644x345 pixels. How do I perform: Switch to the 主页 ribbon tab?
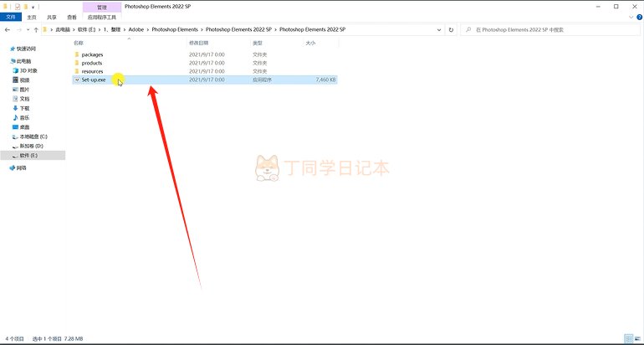pyautogui.click(x=32, y=18)
